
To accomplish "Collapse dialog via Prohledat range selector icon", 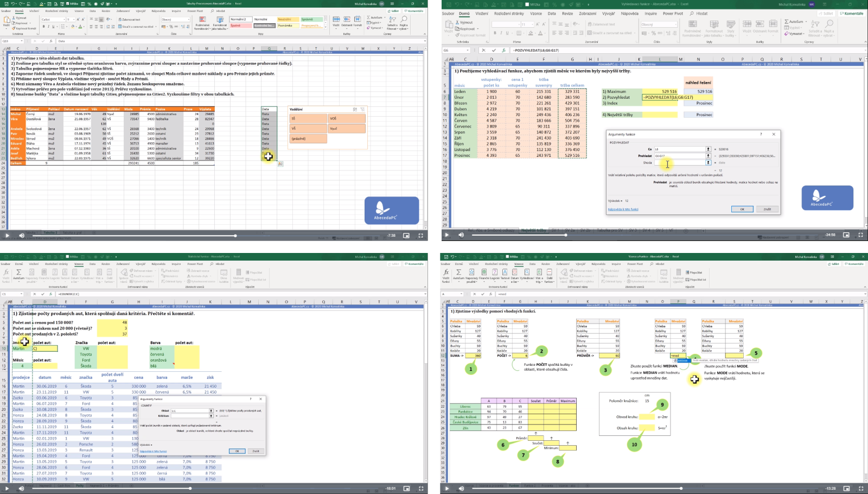I will 708,156.
